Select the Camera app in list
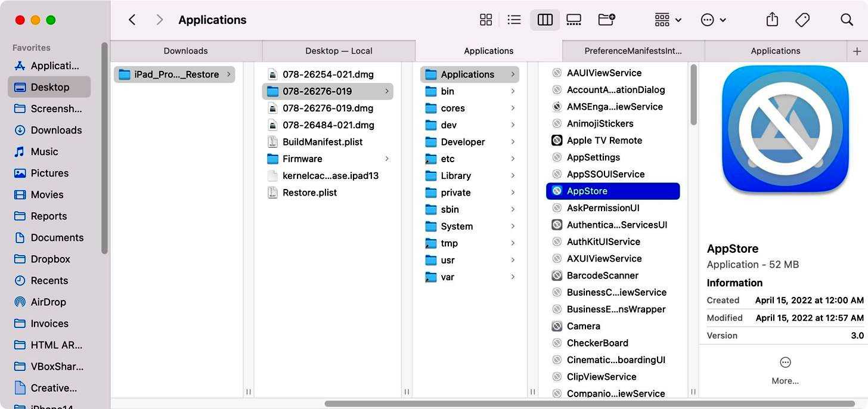This screenshot has height=409, width=868. (x=583, y=326)
